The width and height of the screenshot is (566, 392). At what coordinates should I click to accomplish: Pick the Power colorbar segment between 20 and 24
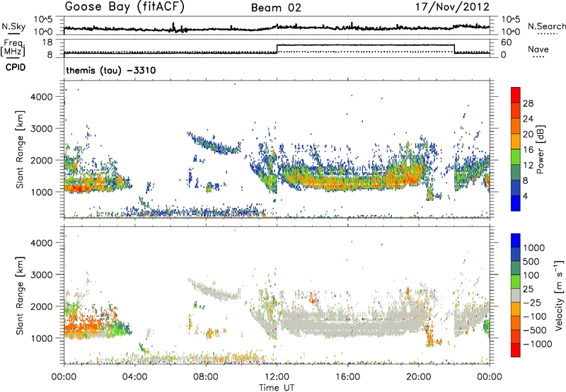click(x=516, y=126)
